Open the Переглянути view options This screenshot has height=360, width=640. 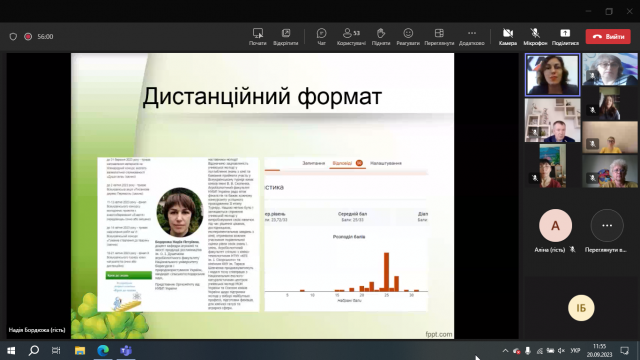439,37
